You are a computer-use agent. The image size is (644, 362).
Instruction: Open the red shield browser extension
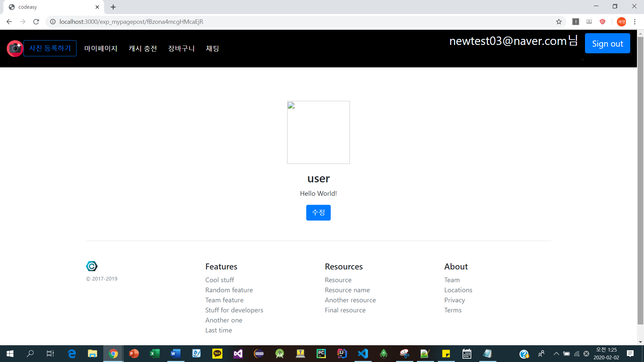click(602, 22)
